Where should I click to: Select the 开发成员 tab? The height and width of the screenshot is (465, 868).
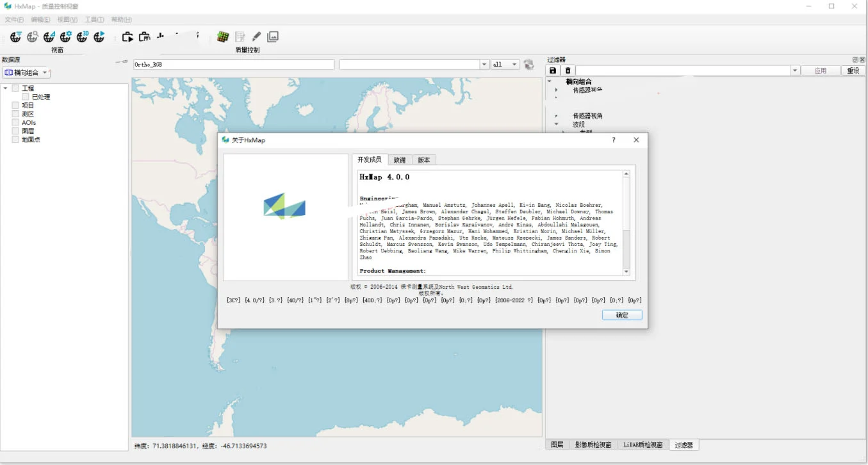[370, 159]
